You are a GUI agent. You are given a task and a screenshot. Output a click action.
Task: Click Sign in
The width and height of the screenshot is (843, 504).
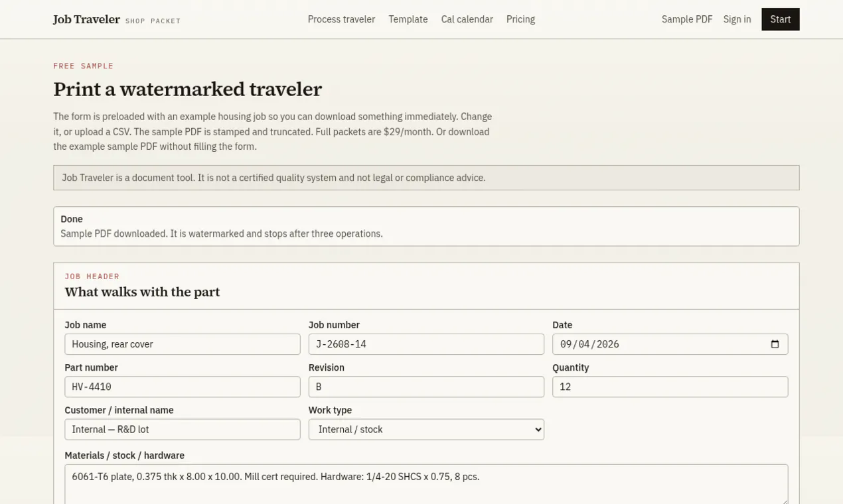737,19
